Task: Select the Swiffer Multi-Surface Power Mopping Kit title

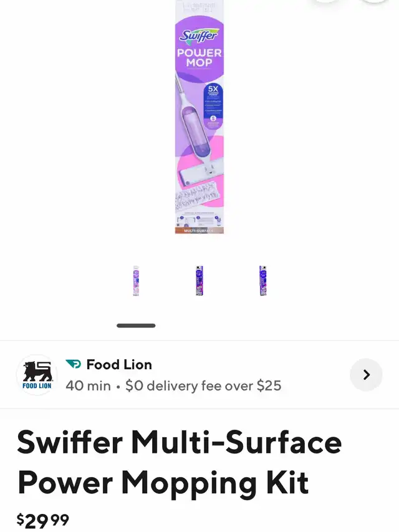Action: (x=180, y=462)
